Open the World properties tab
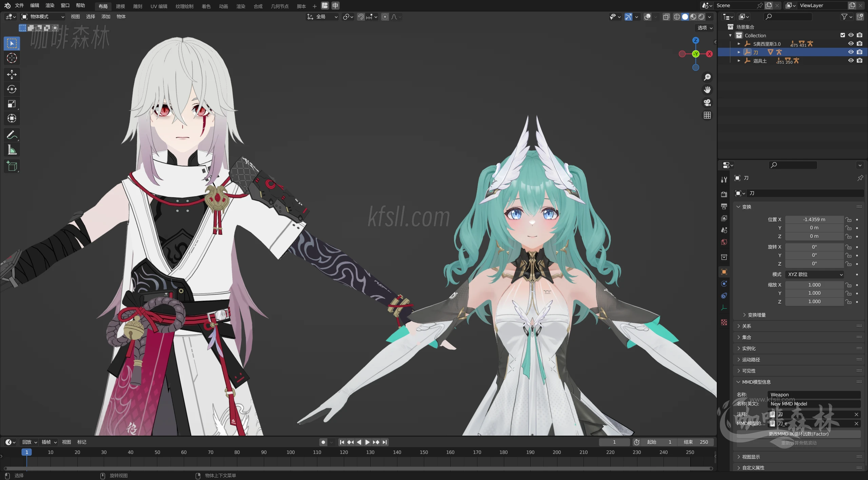The height and width of the screenshot is (480, 868). coord(724,242)
